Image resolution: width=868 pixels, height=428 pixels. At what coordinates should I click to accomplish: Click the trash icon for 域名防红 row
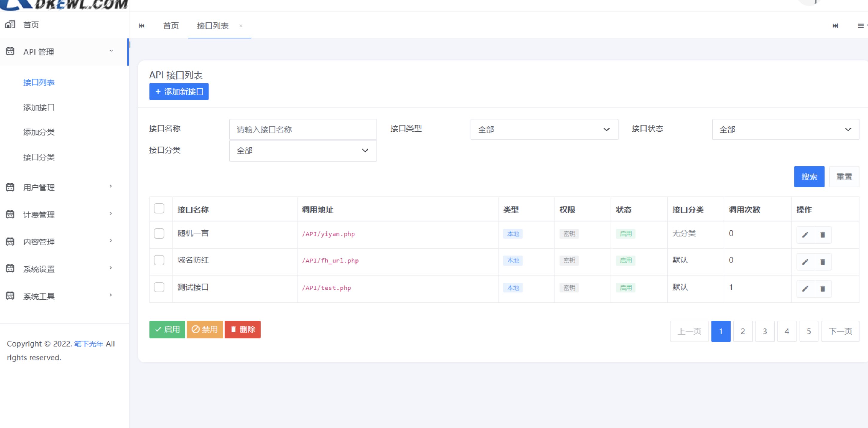823,262
